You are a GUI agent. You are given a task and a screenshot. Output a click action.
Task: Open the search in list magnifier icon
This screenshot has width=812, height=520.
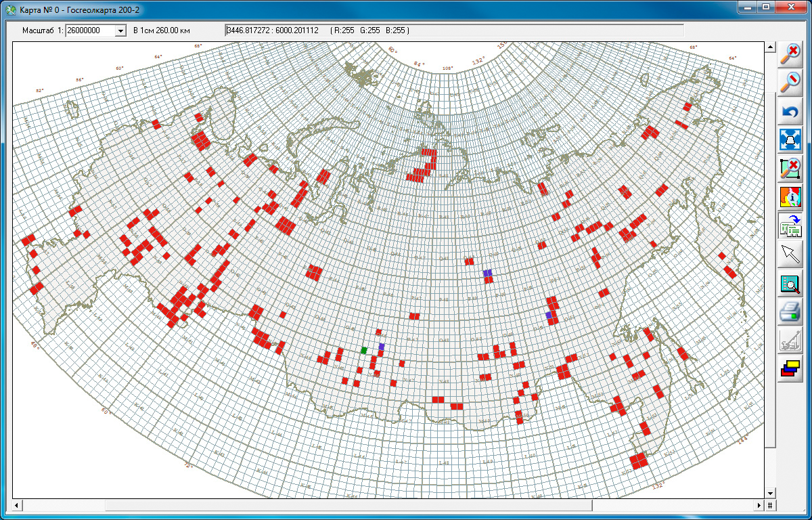790,283
